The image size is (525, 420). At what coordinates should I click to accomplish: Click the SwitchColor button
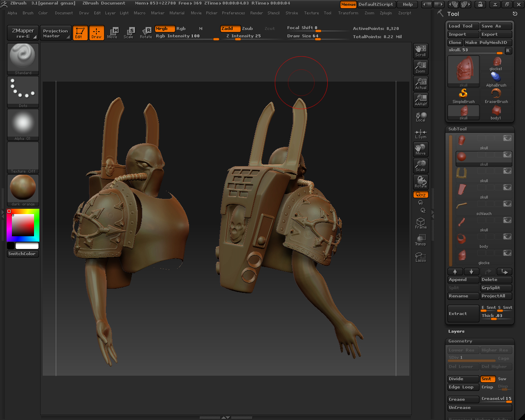click(23, 254)
